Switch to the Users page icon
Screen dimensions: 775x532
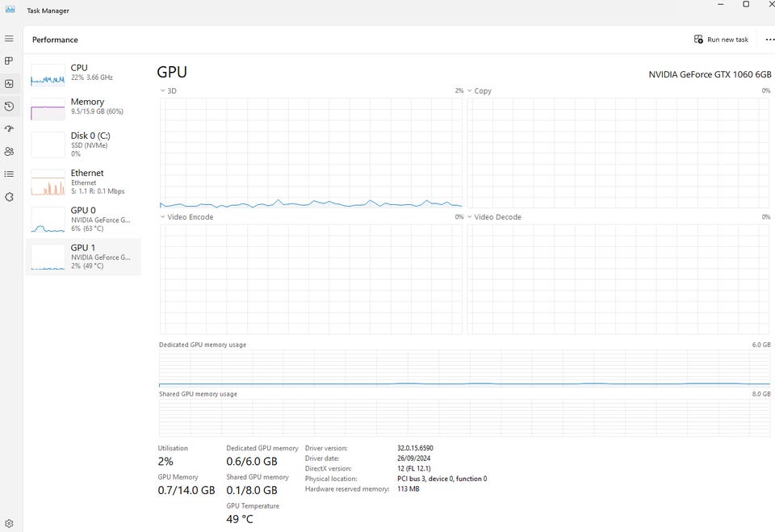(x=9, y=152)
